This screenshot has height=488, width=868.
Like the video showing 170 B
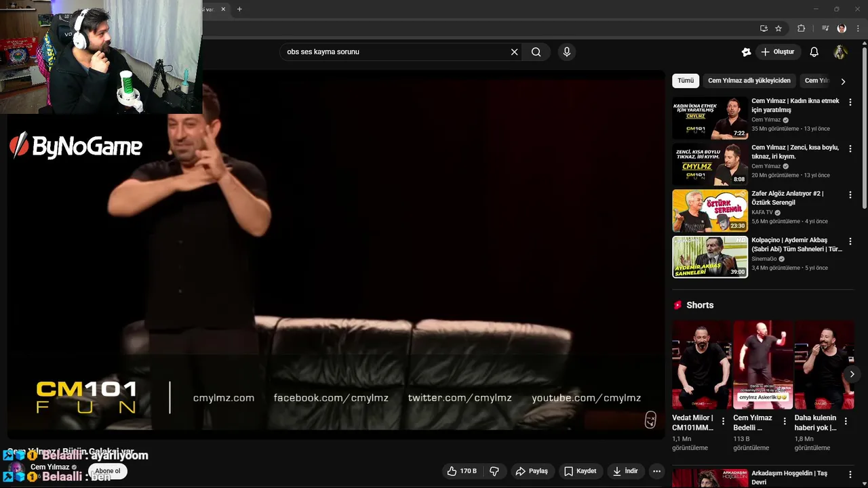tap(462, 471)
